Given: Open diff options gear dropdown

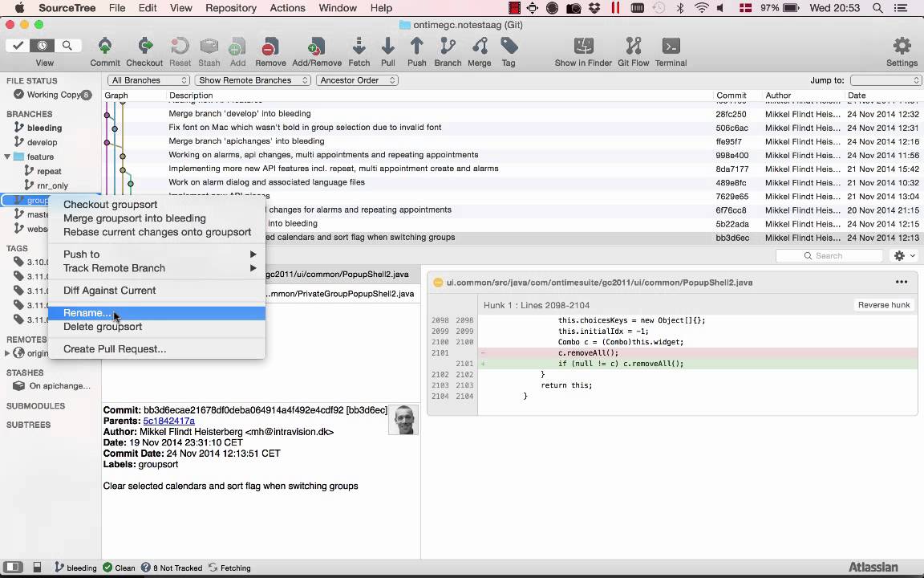Looking at the screenshot, I should click(905, 255).
